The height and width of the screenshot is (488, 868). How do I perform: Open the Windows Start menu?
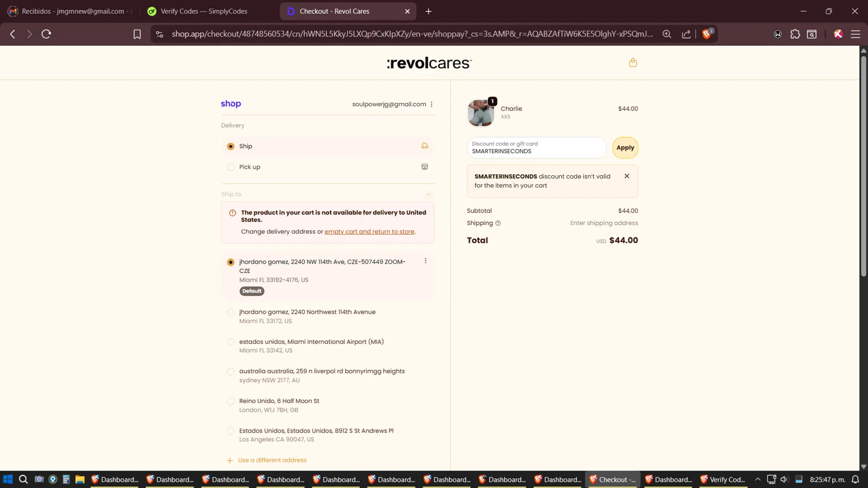[8, 479]
